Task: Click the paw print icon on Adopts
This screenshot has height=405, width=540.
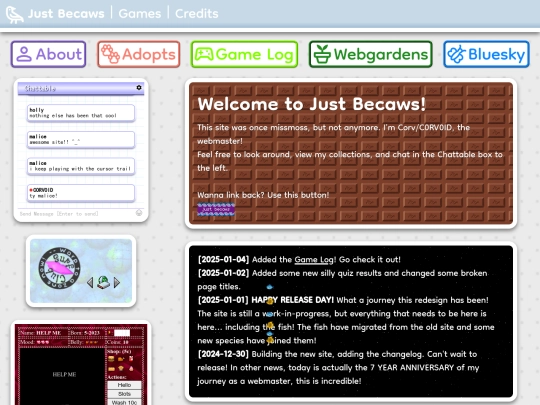Action: point(110,54)
